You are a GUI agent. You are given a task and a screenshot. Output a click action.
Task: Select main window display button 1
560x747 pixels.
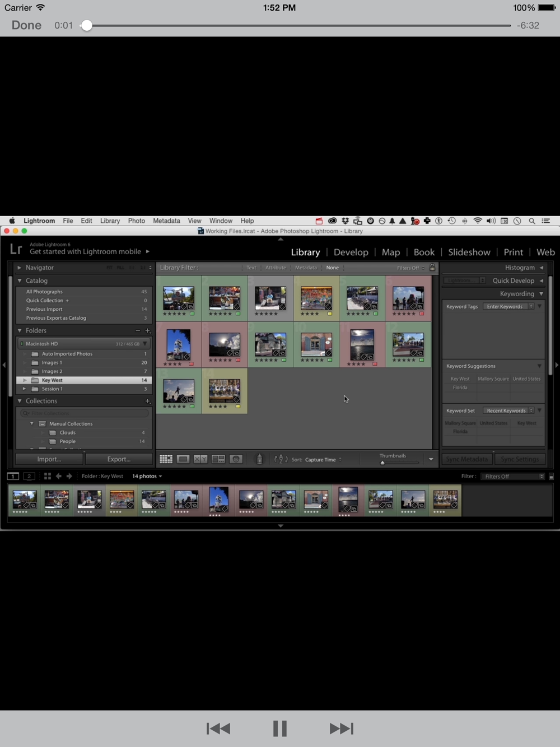pyautogui.click(x=13, y=476)
